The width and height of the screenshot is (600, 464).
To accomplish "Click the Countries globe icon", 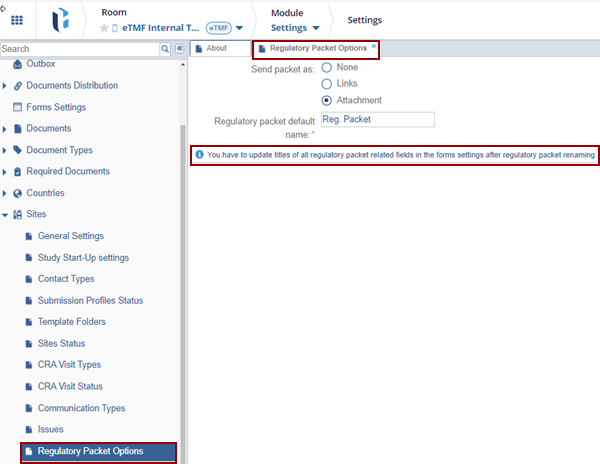I will point(17,193).
